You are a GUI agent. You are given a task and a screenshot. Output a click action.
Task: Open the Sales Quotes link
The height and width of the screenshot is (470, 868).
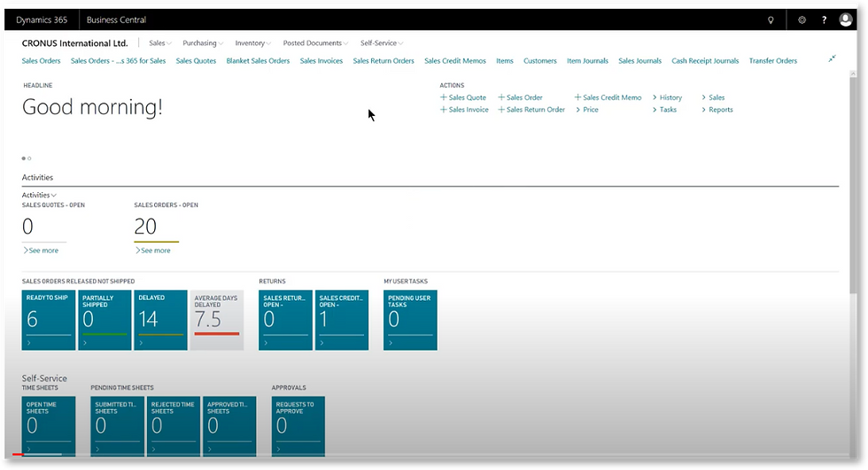pyautogui.click(x=196, y=61)
